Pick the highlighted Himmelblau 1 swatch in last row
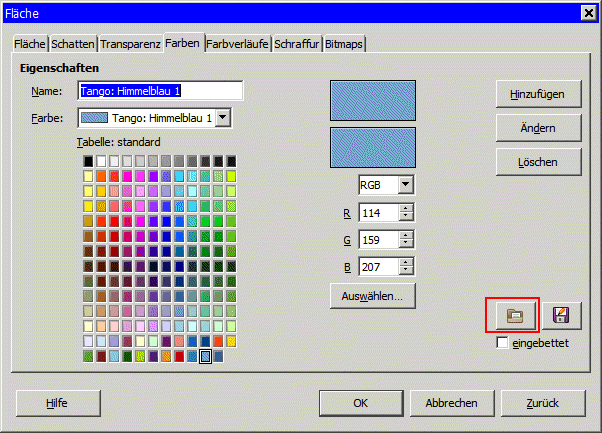Screen dimensions: 602x433 205,356
